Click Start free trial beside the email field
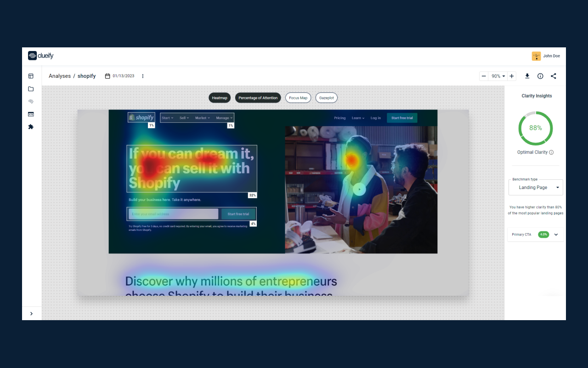 (238, 214)
